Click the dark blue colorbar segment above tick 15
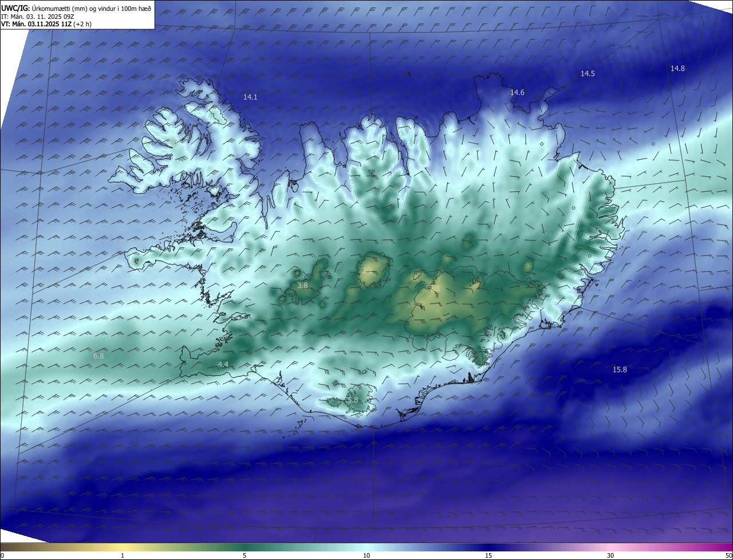This screenshot has width=733, height=560. pos(488,547)
